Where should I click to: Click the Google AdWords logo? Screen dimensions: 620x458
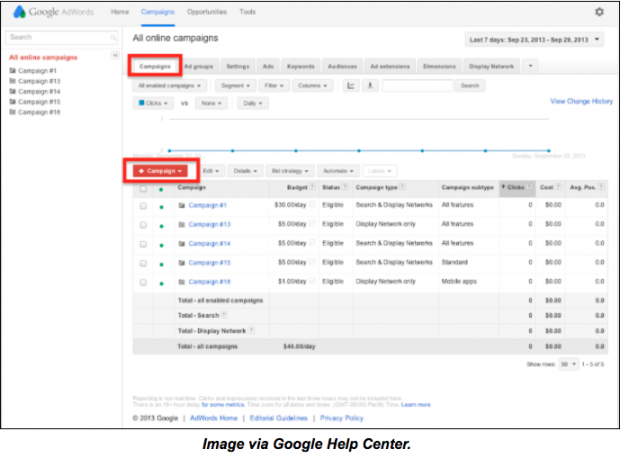click(x=53, y=12)
